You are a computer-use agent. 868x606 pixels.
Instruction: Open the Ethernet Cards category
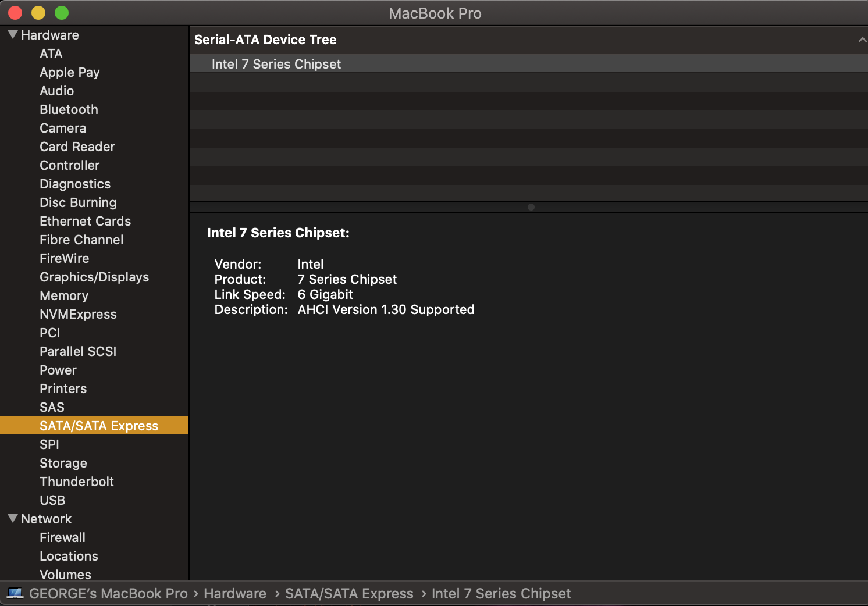point(86,221)
